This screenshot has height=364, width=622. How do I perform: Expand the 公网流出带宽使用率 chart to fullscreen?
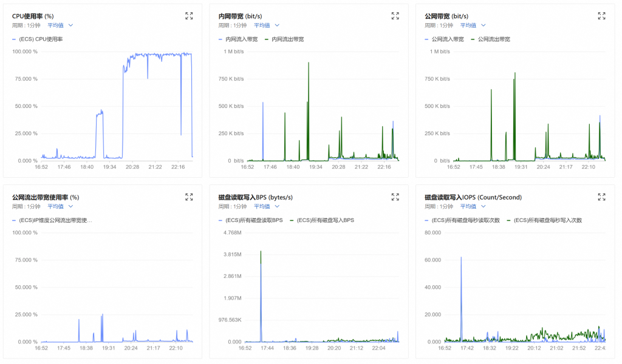[189, 197]
